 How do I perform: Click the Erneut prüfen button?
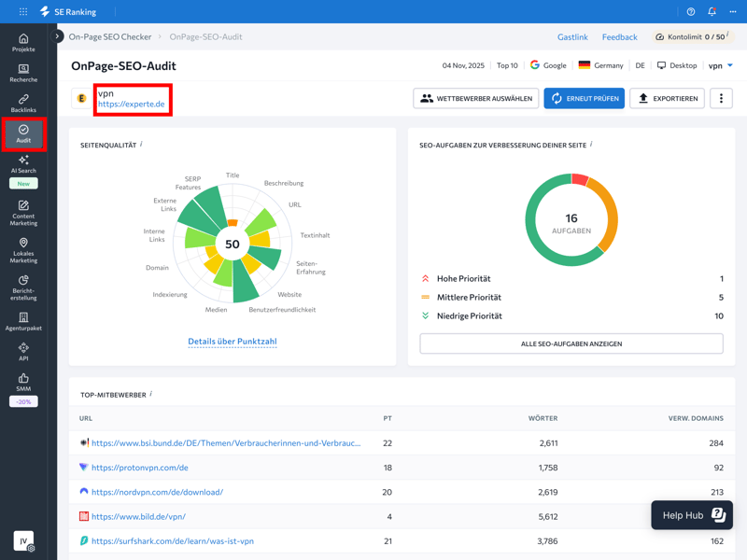click(584, 98)
